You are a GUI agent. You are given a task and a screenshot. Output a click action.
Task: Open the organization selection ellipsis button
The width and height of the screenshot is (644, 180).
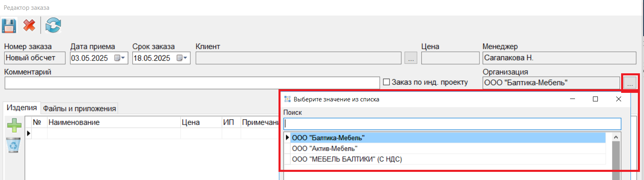(630, 83)
